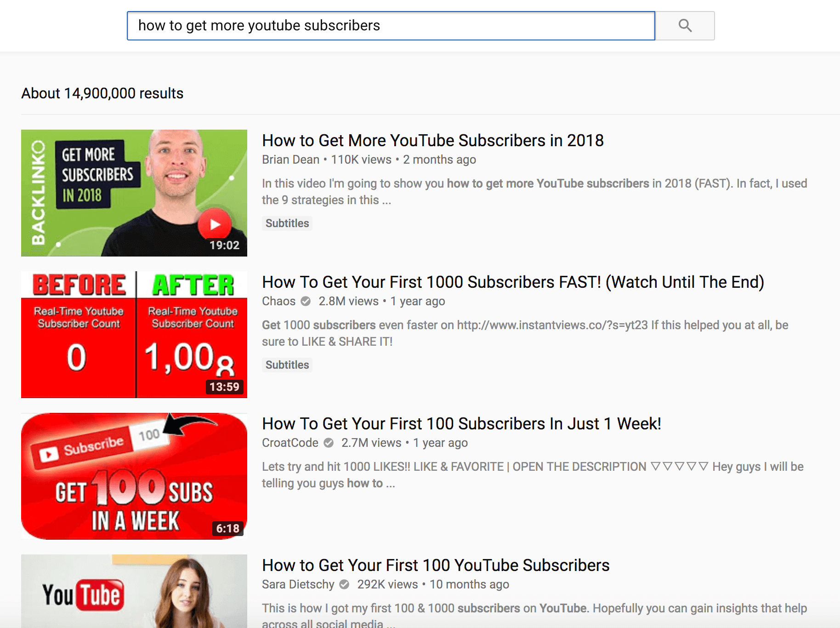Open the Before/After subscriber count thumbnail
840x628 pixels.
coord(134,335)
